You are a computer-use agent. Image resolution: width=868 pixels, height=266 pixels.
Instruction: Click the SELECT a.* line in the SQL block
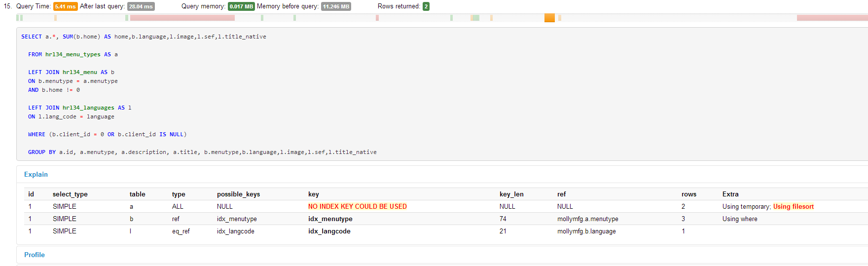click(144, 37)
